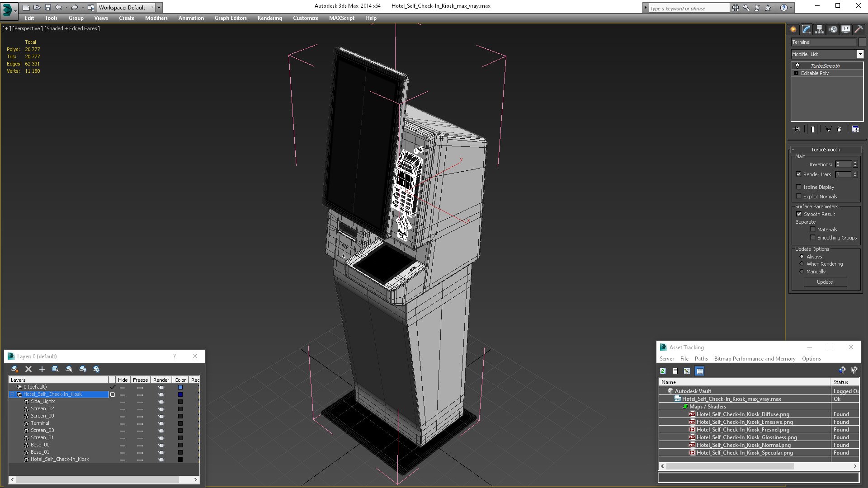Click Refresh icon in Asset Tracking
Screen dimensions: 868x488
[663, 371]
